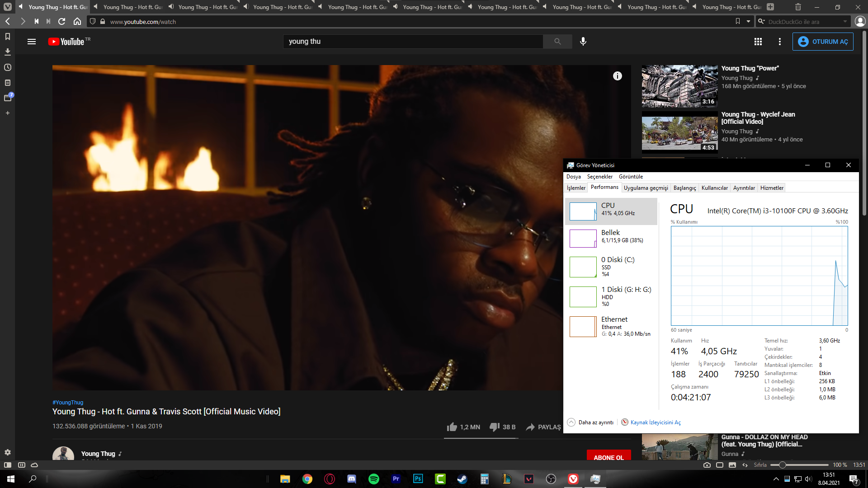
Task: Open closed tabs trash can
Action: (798, 7)
